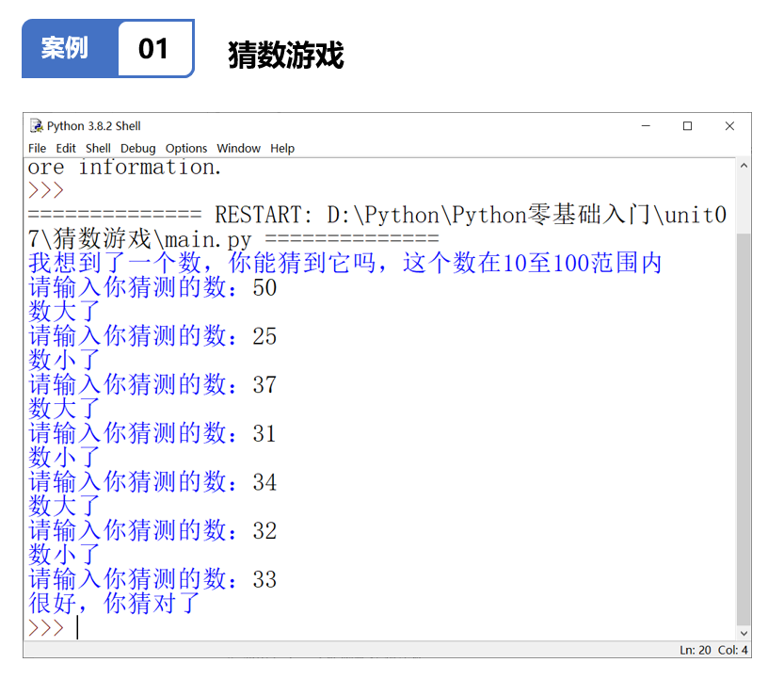Click the vertical scrollbar thumb

[x=744, y=429]
